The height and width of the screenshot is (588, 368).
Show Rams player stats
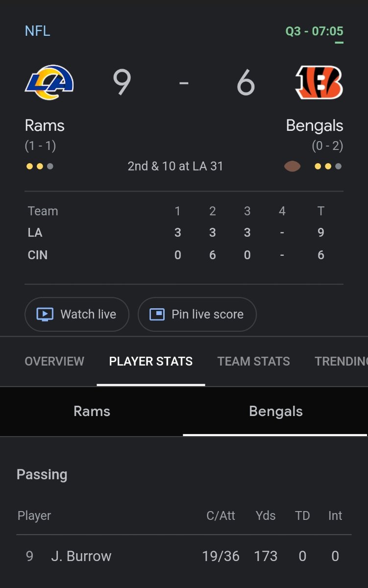click(92, 411)
